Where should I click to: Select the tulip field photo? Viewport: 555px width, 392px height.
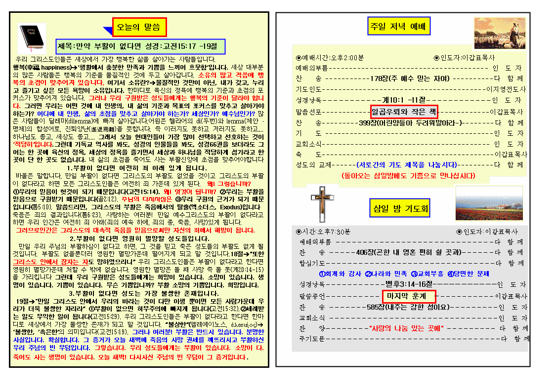(x=488, y=203)
